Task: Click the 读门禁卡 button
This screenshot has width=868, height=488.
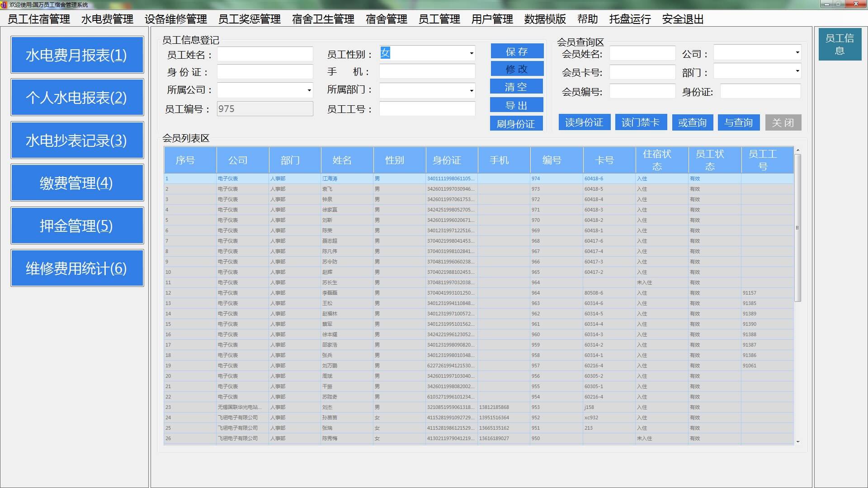Action: 641,122
